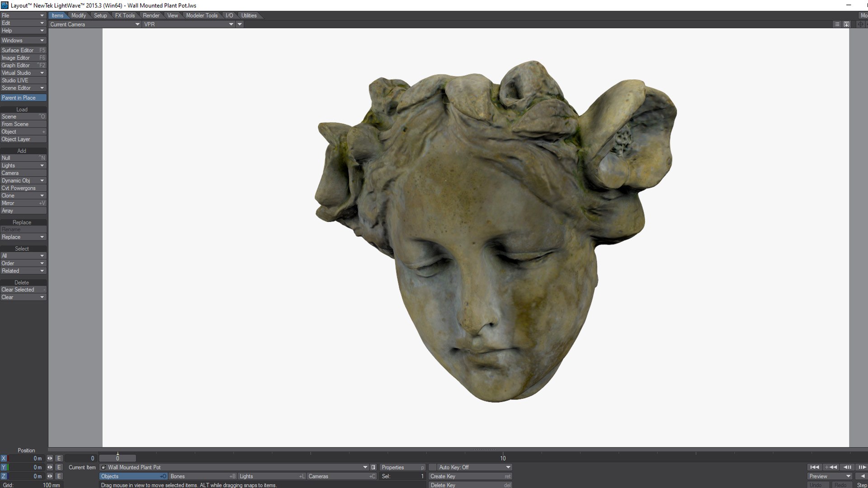Screen dimensions: 868x488
Task: Toggle the X axis channel button
Action: click(x=4, y=458)
